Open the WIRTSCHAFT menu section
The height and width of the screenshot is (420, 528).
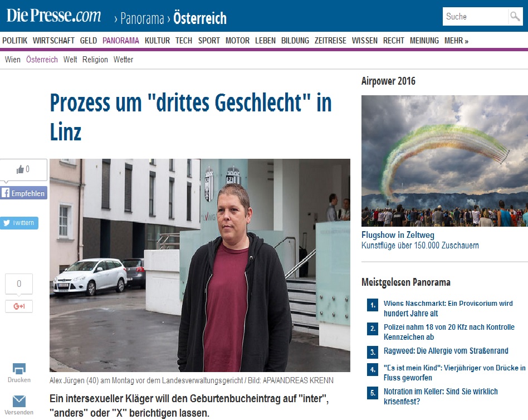(x=53, y=41)
